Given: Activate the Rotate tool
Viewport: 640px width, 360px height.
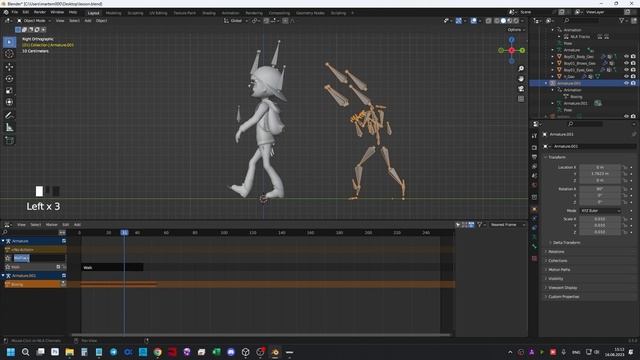Looking at the screenshot, I should click(x=9, y=79).
